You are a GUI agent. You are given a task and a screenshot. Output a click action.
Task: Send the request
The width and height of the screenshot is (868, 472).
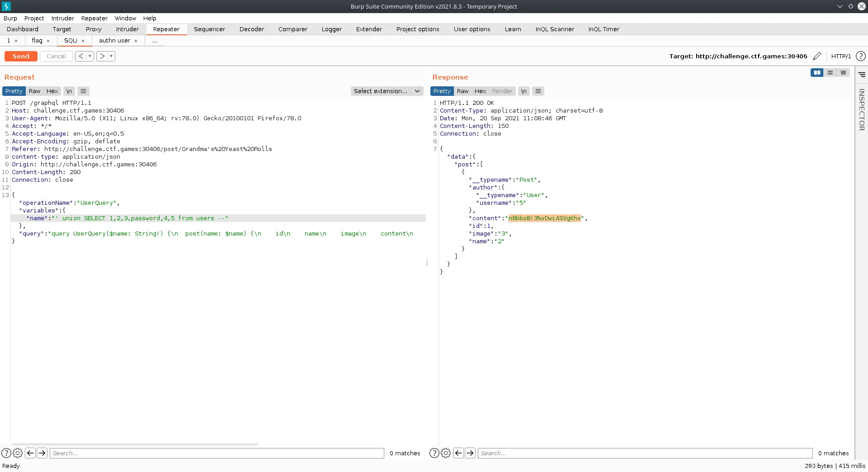click(x=21, y=56)
